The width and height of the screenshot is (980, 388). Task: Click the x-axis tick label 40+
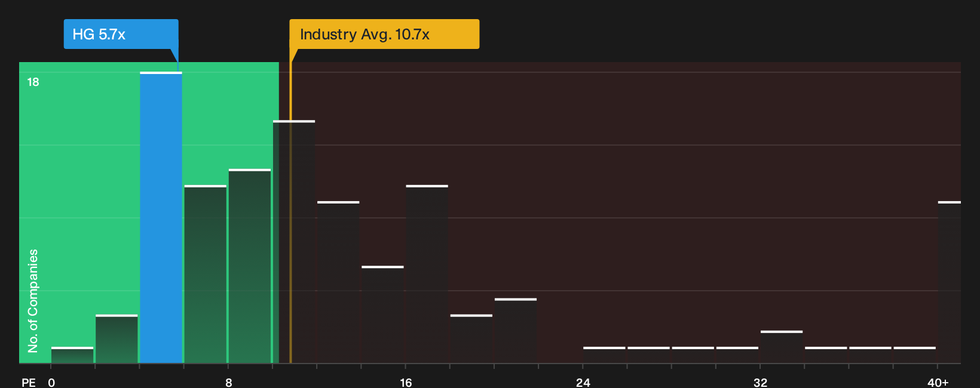click(x=938, y=382)
